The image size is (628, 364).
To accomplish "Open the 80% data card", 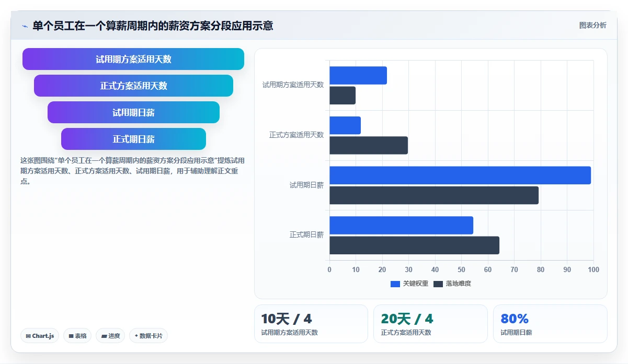I will (550, 324).
